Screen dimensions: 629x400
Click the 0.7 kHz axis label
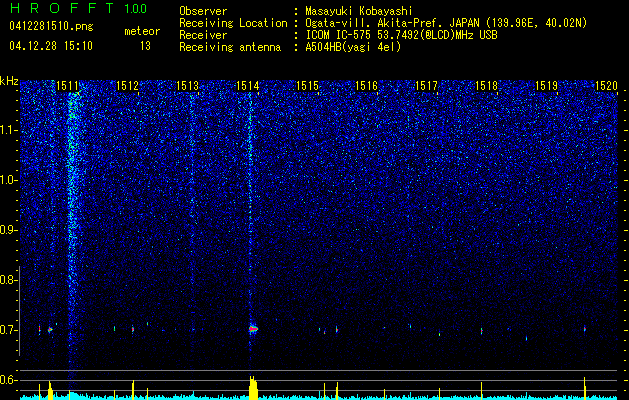[8, 330]
